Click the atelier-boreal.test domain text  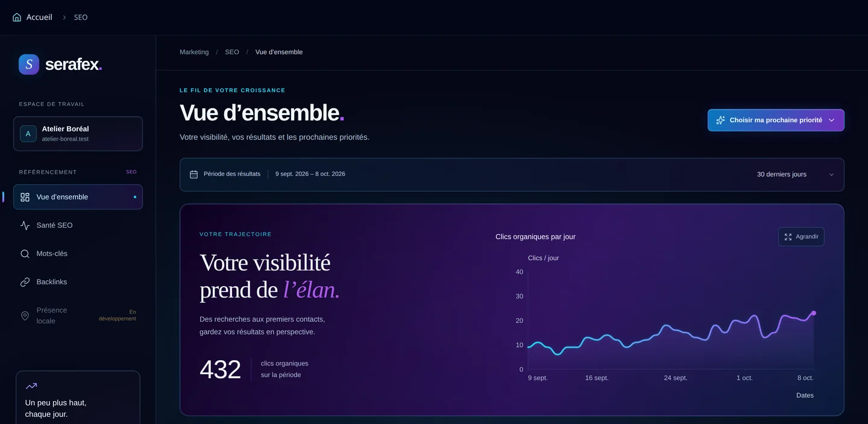pos(65,139)
